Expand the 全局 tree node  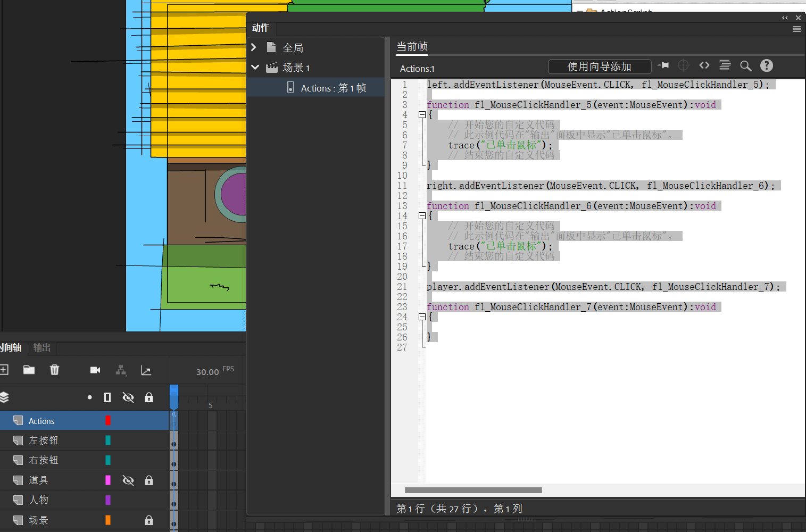point(254,47)
